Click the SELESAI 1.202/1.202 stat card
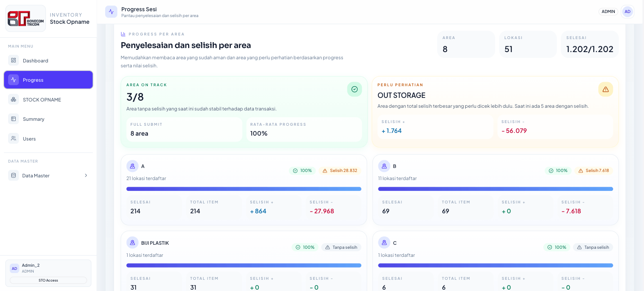This screenshot has height=291, width=644. (590, 44)
